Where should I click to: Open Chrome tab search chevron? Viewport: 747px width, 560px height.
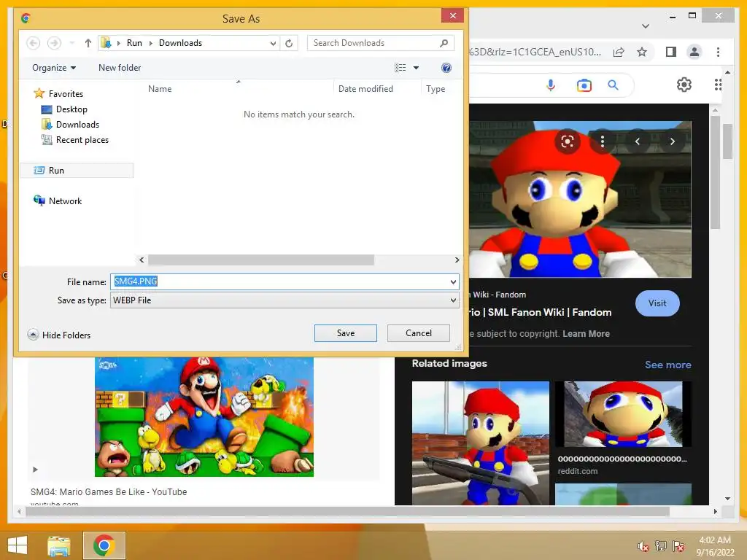(646, 26)
